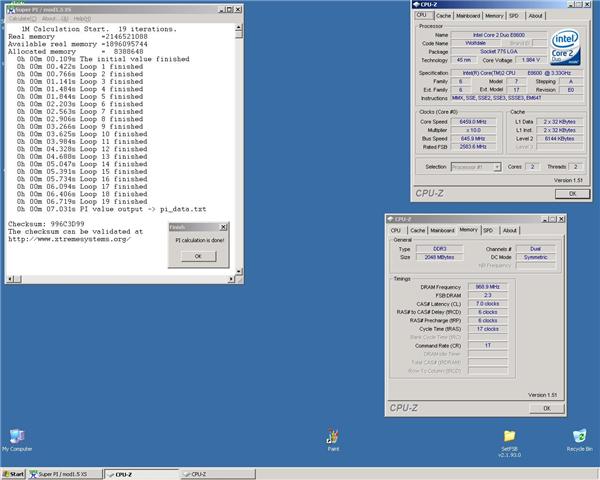Select CPU tab in top CPU-Z window
The image size is (600, 480).
tap(422, 15)
